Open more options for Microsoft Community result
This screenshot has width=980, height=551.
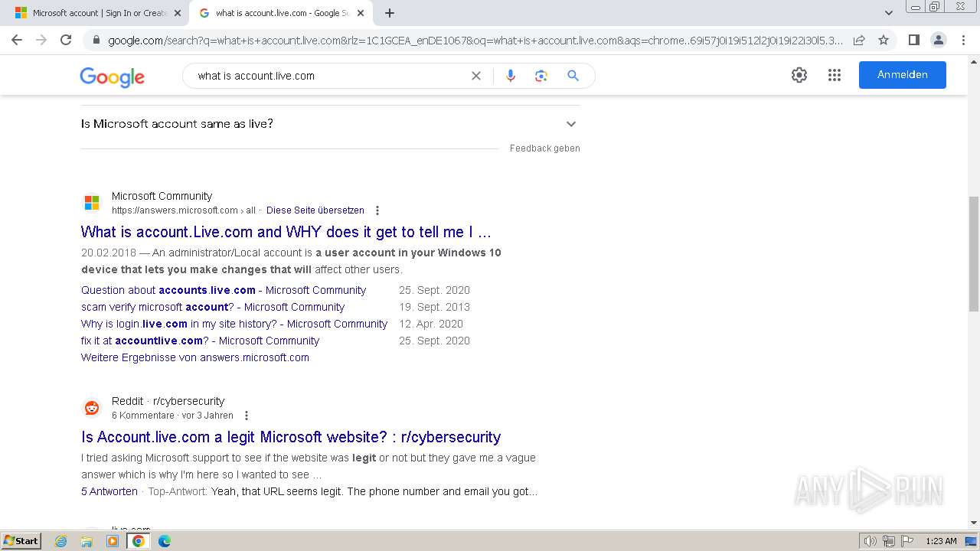point(377,210)
